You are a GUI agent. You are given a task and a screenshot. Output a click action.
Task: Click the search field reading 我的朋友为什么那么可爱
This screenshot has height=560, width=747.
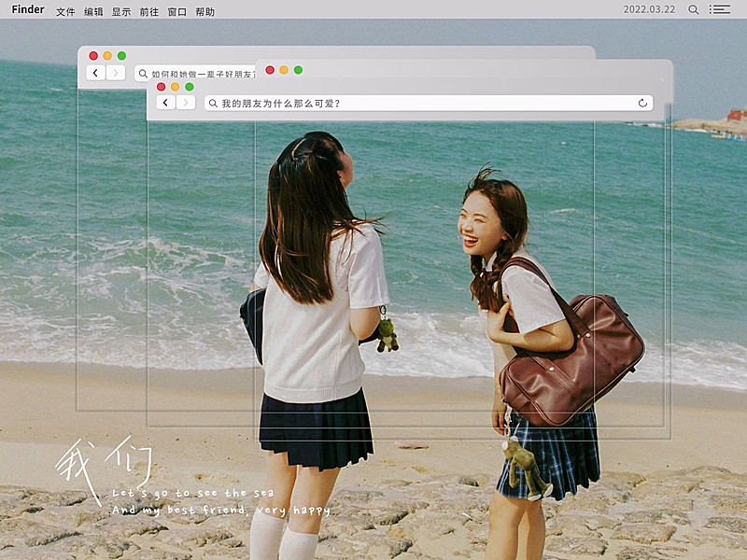coord(280,102)
